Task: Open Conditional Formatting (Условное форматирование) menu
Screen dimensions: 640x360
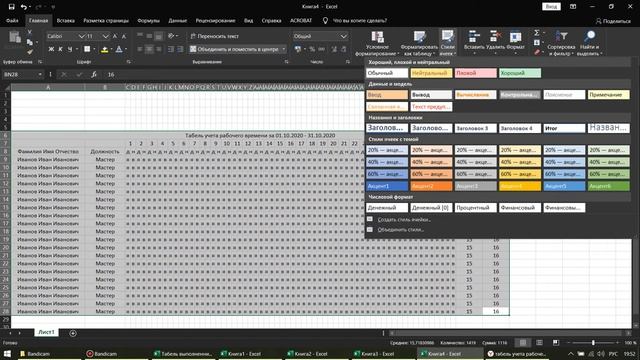Action: (378, 43)
